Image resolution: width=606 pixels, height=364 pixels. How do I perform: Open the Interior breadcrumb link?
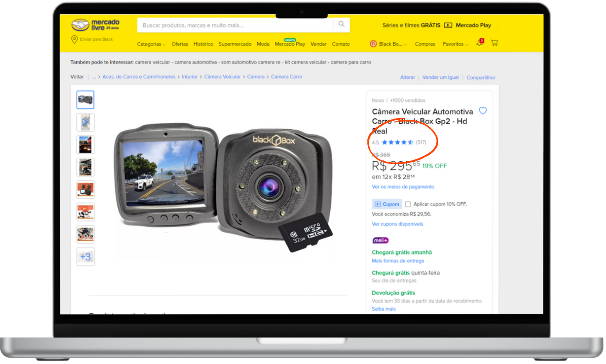(190, 77)
